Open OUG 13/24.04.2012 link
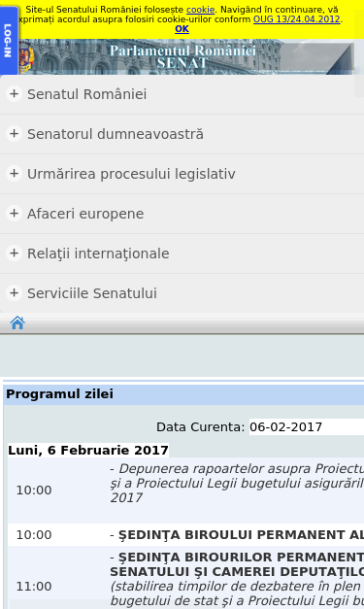The image size is (364, 609). click(296, 19)
